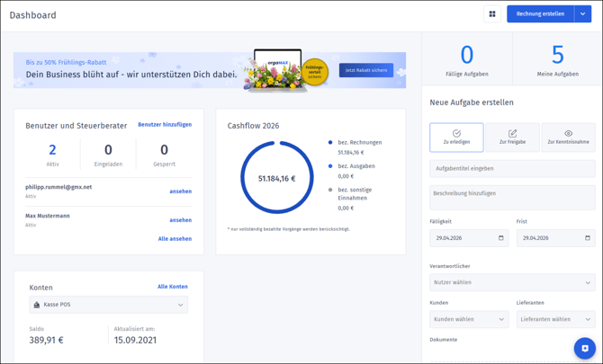Open the chat support bubble icon
This screenshot has width=603, height=364.
coord(584,348)
